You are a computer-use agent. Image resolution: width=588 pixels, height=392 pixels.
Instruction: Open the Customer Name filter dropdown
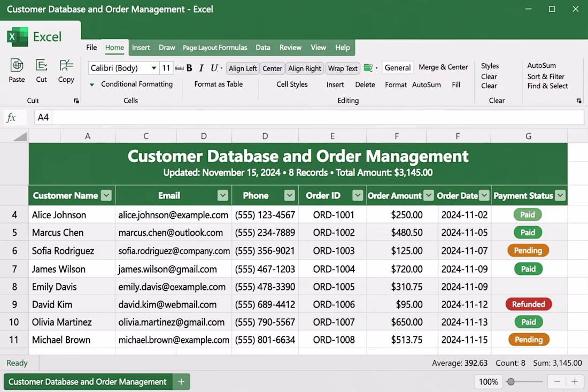click(x=106, y=195)
